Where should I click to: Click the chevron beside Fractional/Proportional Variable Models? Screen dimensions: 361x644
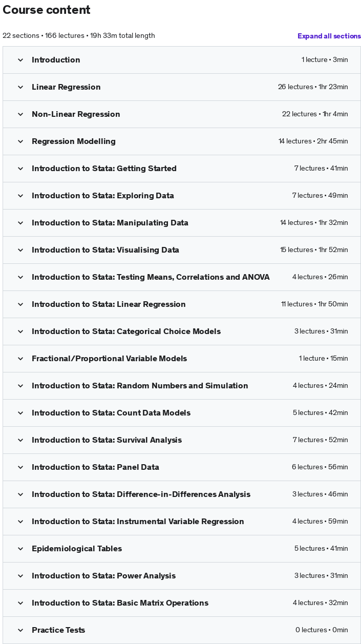(20, 359)
